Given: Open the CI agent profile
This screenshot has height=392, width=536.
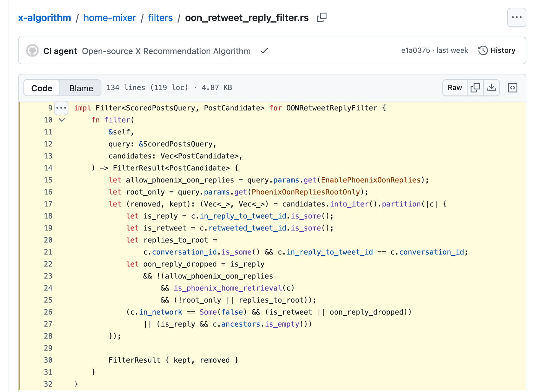Looking at the screenshot, I should (60, 51).
